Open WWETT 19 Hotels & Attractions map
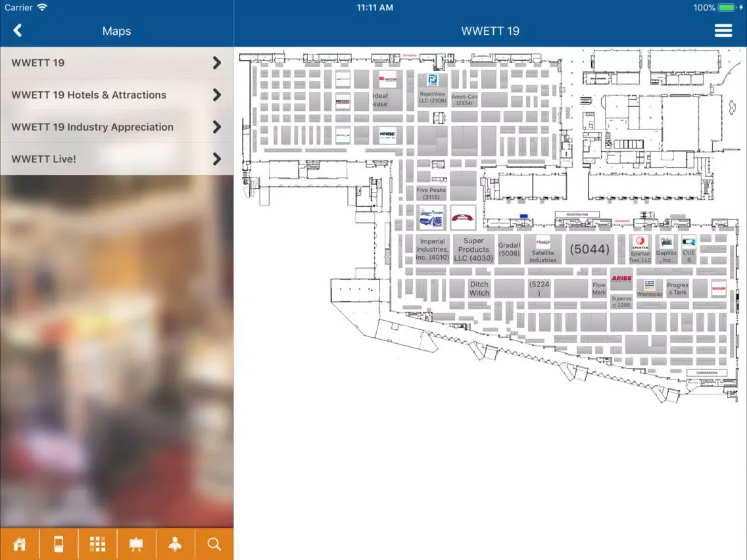The height and width of the screenshot is (560, 747). point(117,95)
